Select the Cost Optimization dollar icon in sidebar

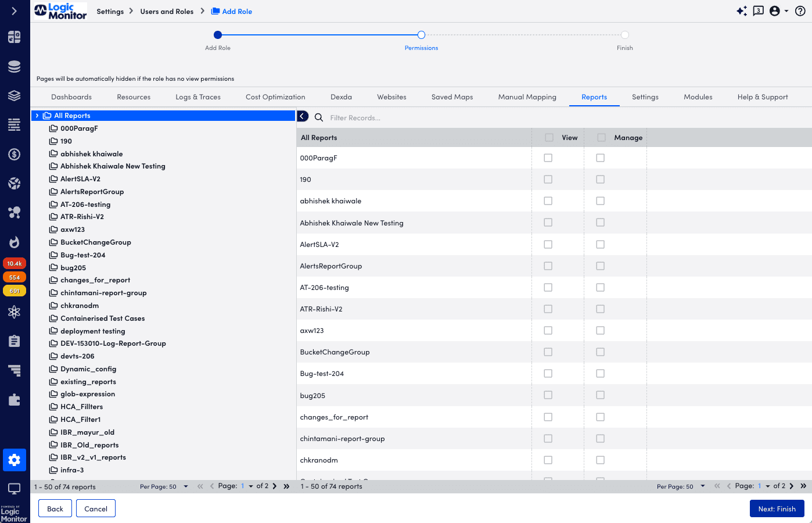pos(15,154)
